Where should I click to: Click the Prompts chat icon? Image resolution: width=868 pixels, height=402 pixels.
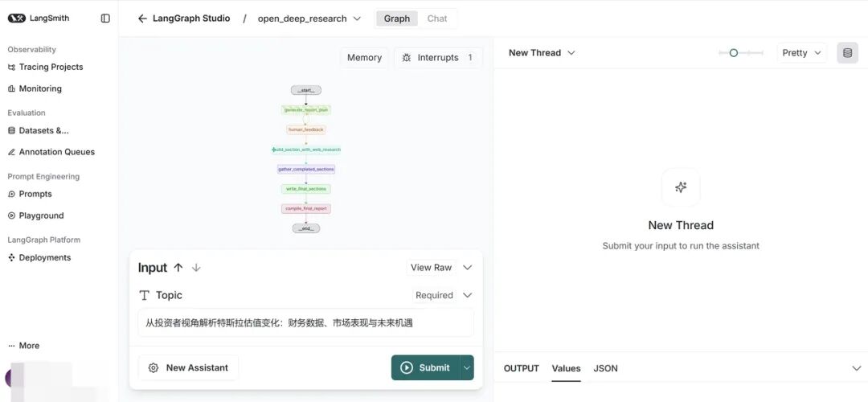[x=11, y=194]
